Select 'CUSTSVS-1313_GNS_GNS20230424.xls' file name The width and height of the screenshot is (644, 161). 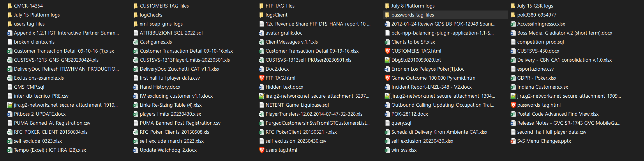click(56, 60)
